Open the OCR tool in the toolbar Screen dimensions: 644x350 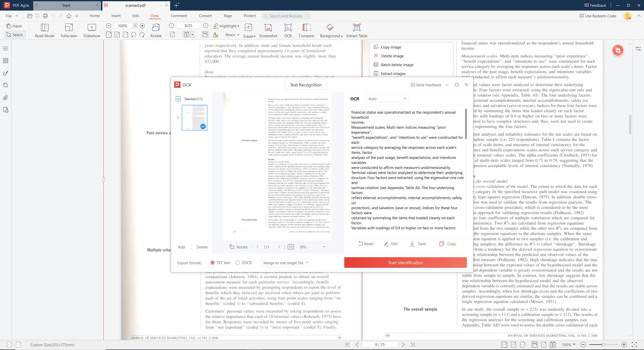(288, 30)
